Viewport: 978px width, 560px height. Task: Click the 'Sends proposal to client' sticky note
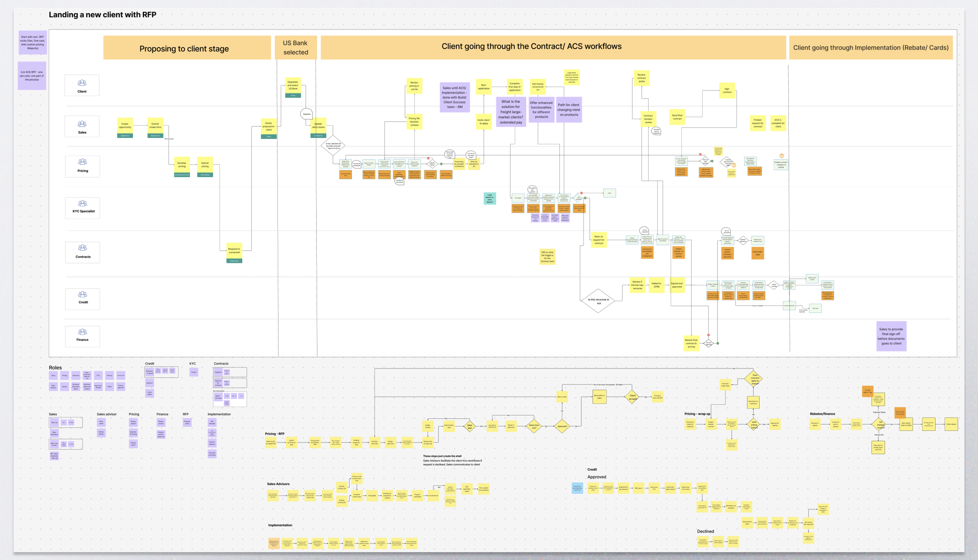tap(269, 127)
